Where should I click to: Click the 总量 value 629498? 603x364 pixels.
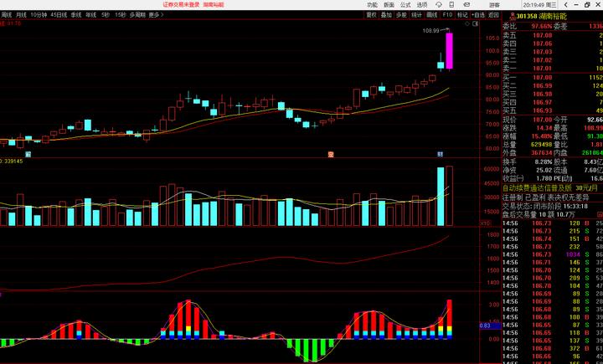542,145
